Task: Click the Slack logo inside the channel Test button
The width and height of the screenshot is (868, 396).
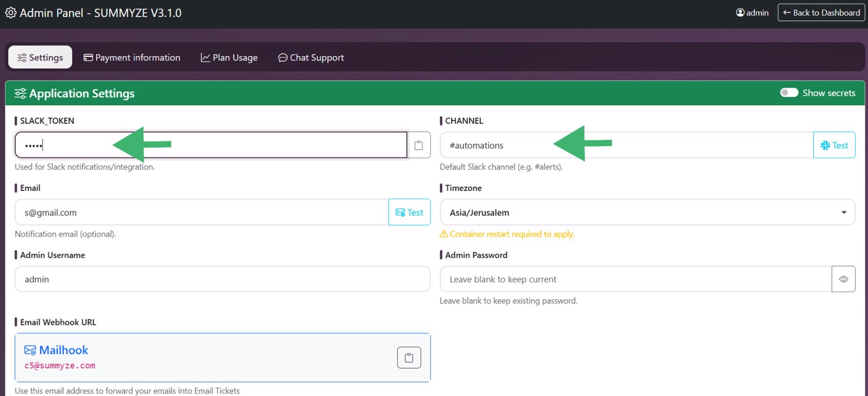Action: (x=825, y=145)
